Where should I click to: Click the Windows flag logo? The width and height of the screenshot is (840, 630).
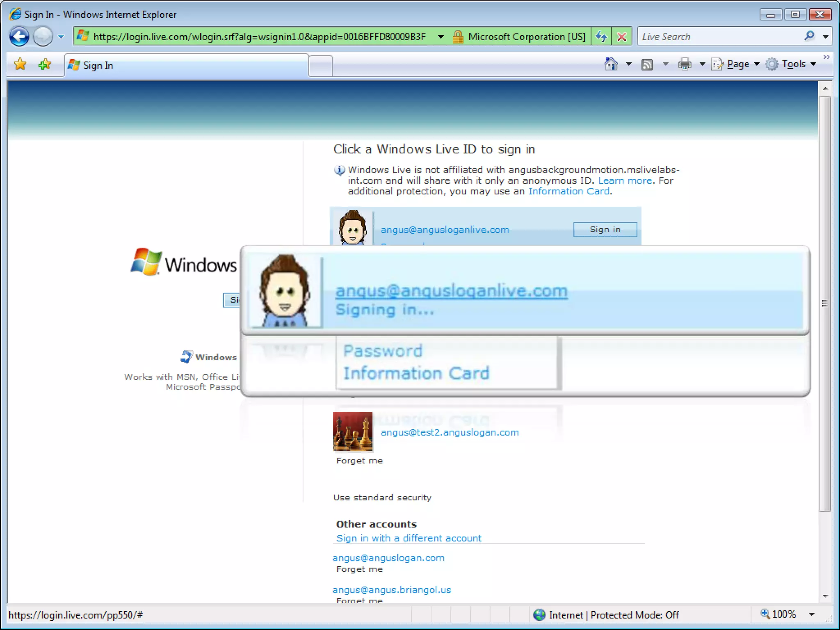tap(146, 261)
